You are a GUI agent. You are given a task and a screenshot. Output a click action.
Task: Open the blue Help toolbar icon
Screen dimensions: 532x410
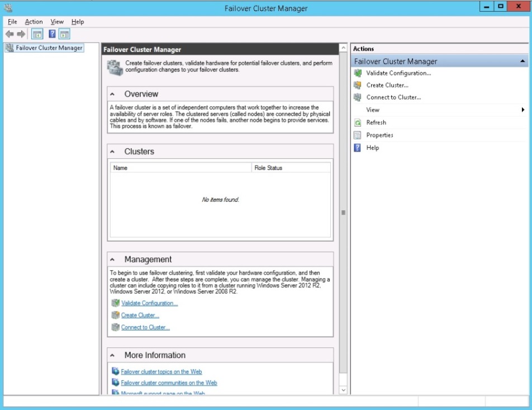(x=52, y=34)
